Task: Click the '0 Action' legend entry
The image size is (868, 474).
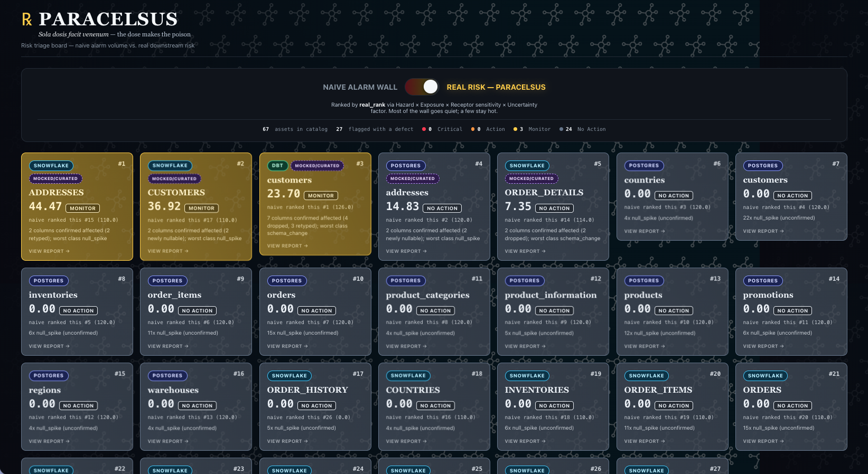Action: coord(488,129)
